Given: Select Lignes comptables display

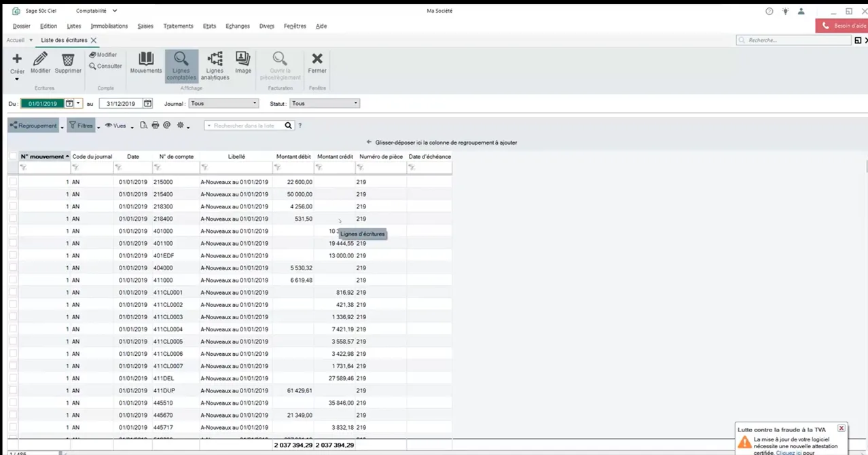Looking at the screenshot, I should [x=181, y=66].
